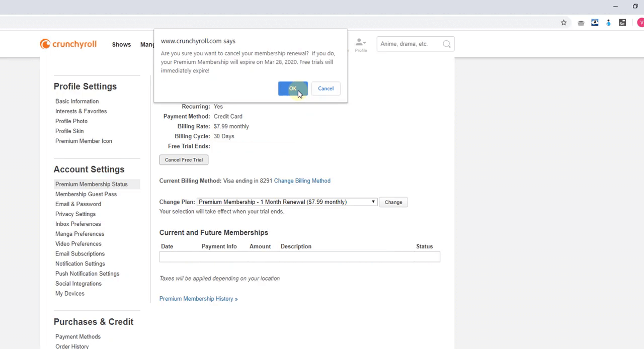Restore down the browser window
Screen dimensions: 644x349
(635, 6)
